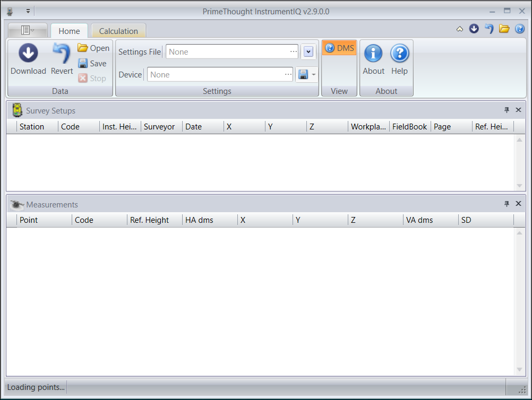Click the Open folder icon in ribbon
Image resolution: width=532 pixels, height=400 pixels.
83,48
